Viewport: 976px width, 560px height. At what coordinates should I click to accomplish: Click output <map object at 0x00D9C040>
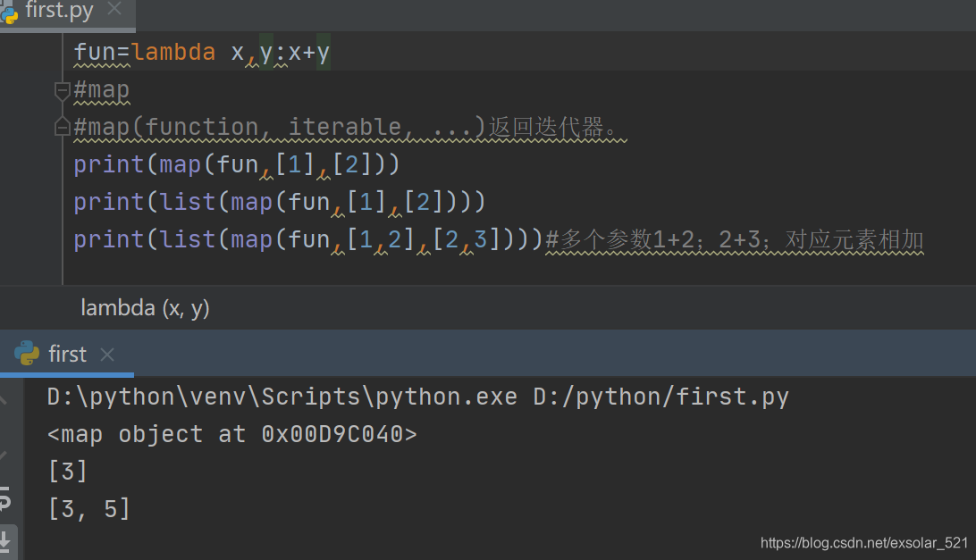[232, 434]
